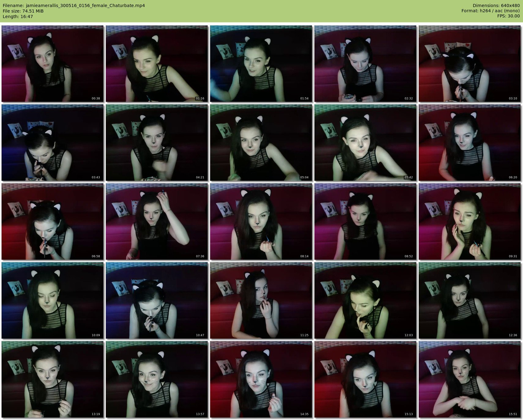Open the thumbnail stamped 01:16
Screen dimensions: 523x420
(157, 64)
